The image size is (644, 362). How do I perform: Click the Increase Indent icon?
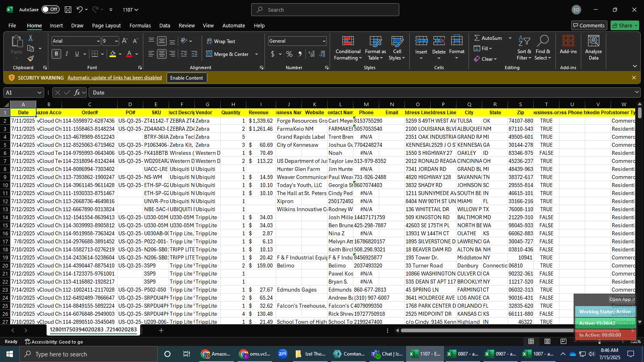pos(194,54)
